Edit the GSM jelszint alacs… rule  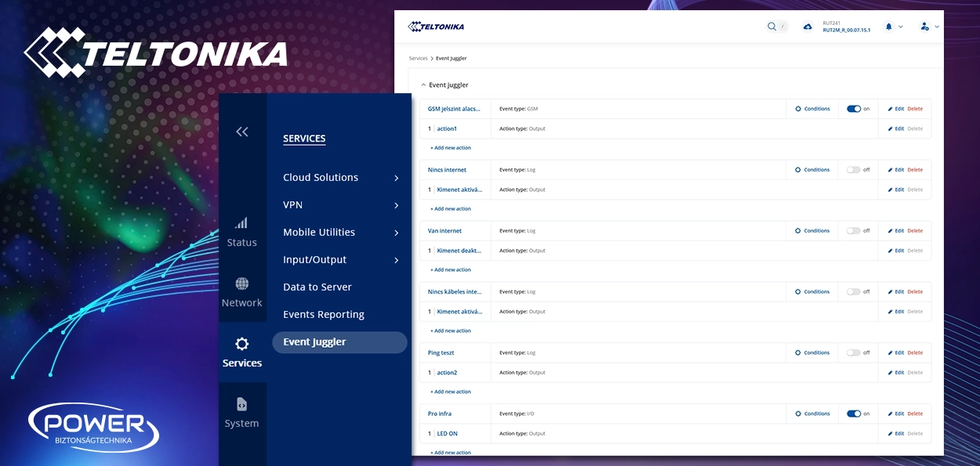895,109
